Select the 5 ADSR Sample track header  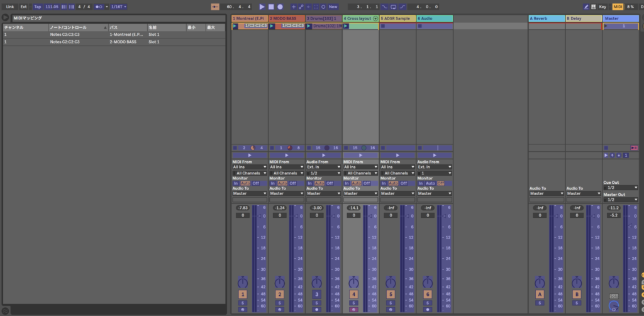tap(397, 18)
